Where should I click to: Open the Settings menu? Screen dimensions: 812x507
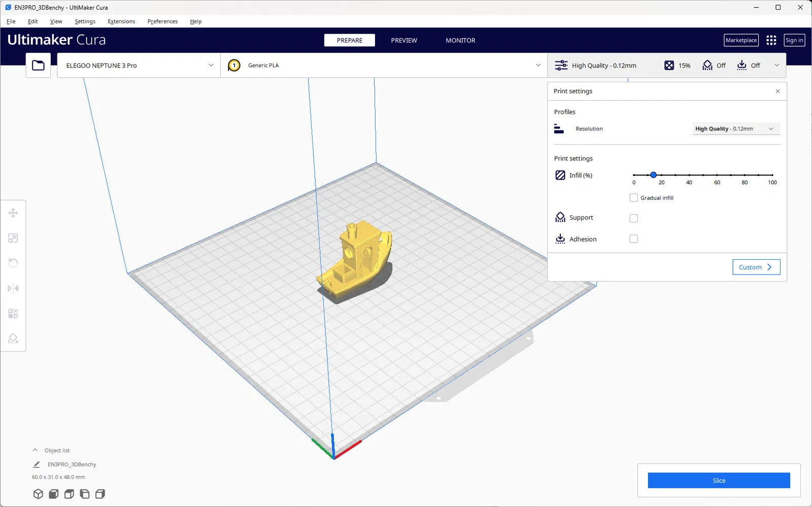point(85,21)
